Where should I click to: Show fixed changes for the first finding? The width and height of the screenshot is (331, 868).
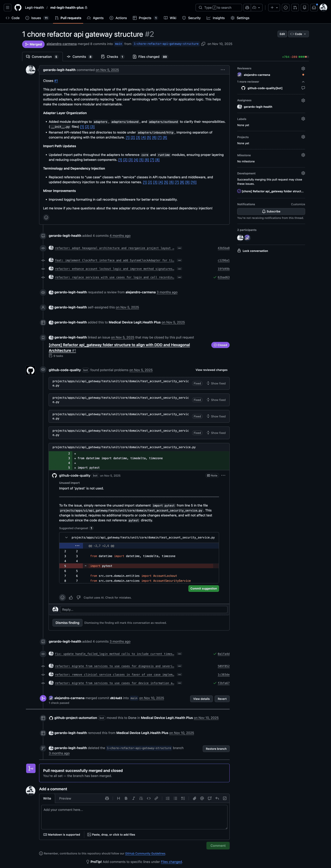216,383
